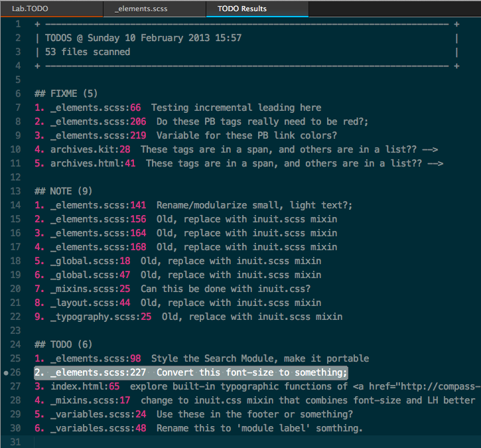Click the '## FIXME (5)' heading
This screenshot has width=481, height=448.
click(66, 94)
